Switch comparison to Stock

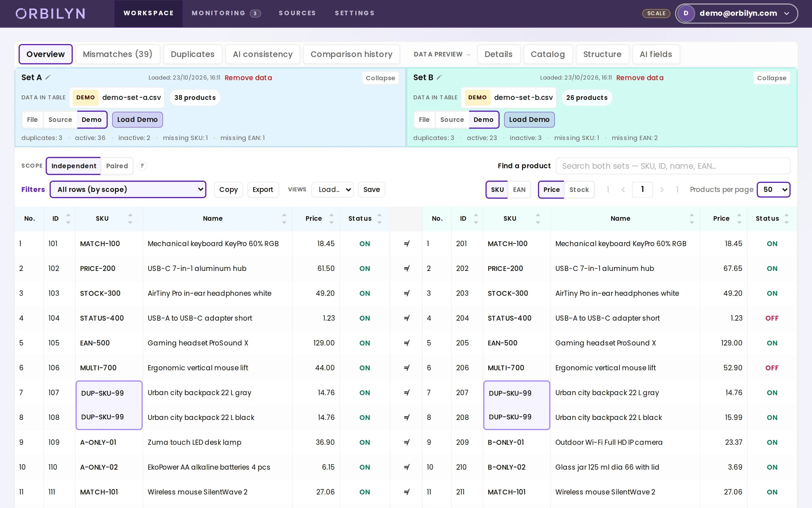579,190
